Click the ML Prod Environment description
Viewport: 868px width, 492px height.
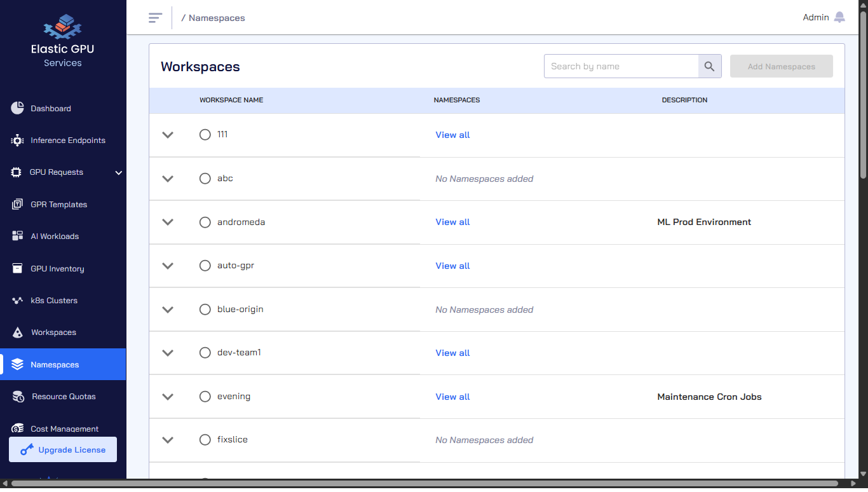coord(704,222)
